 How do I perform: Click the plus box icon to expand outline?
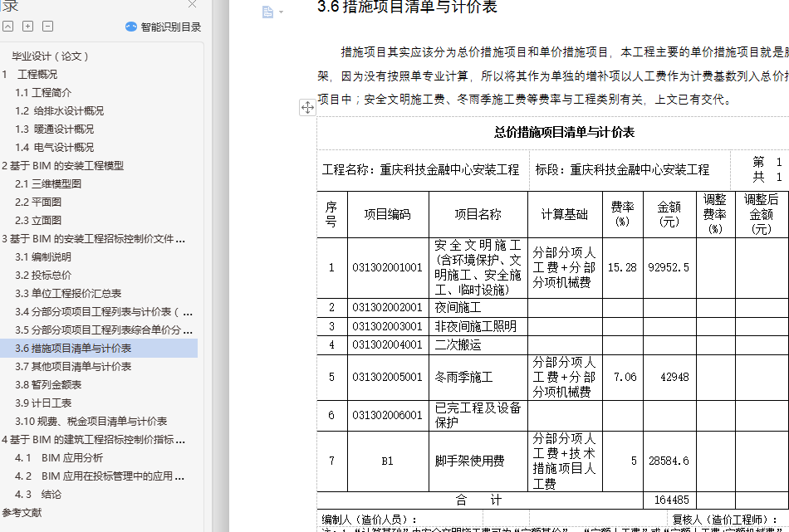pos(27,27)
